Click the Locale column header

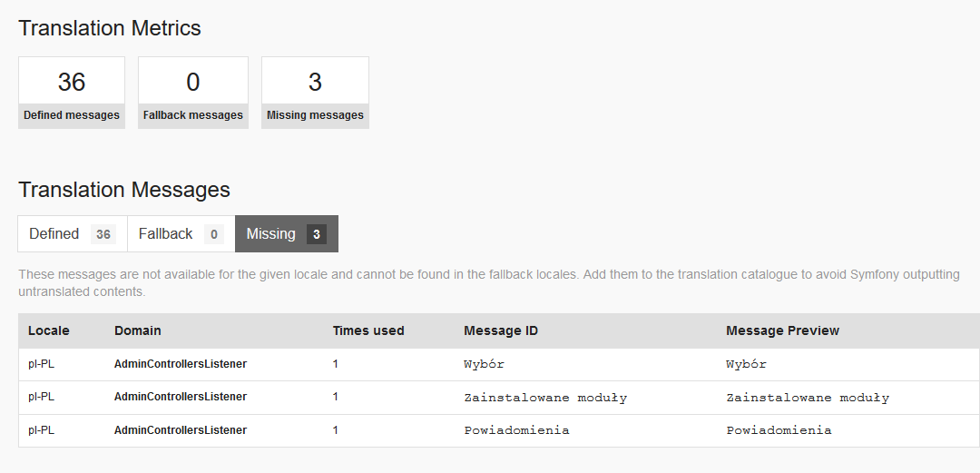[x=49, y=330]
